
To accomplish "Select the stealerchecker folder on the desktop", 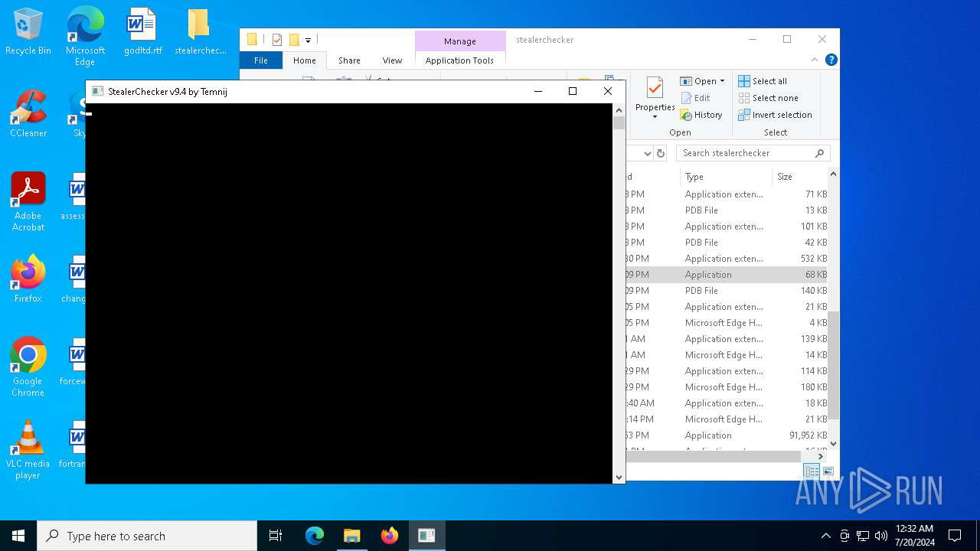I will point(200,32).
